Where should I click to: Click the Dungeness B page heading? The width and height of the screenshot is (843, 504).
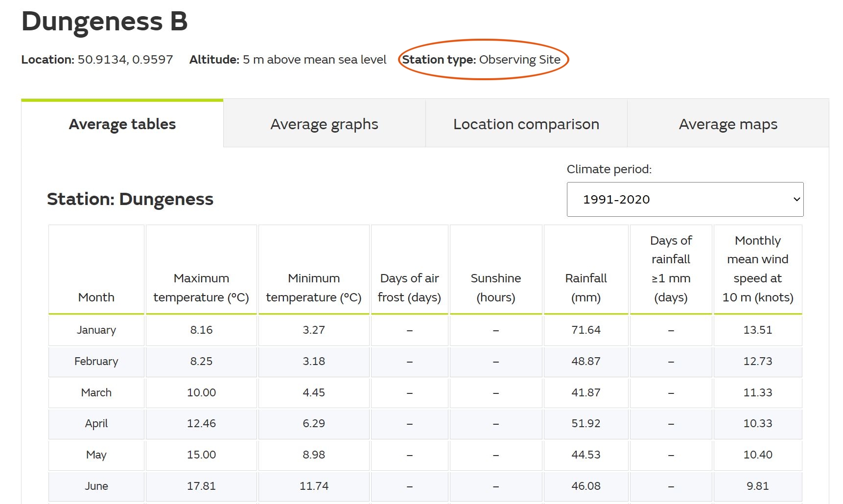coord(104,22)
